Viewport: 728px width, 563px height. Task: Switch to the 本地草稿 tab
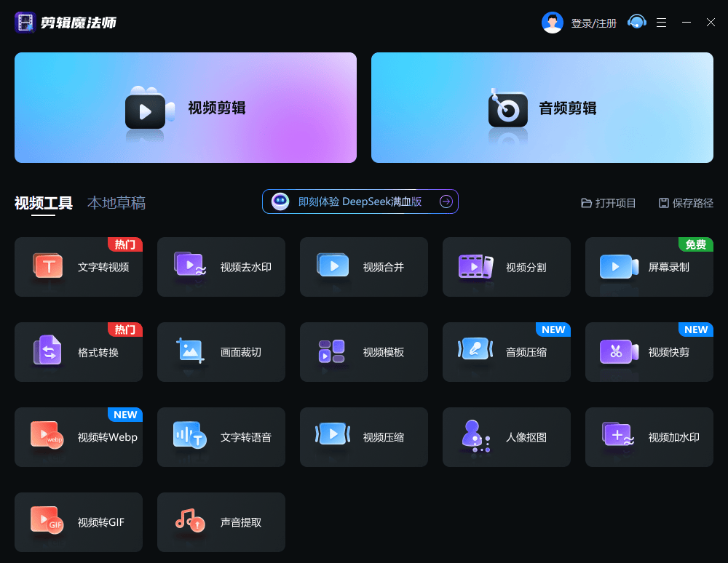116,203
